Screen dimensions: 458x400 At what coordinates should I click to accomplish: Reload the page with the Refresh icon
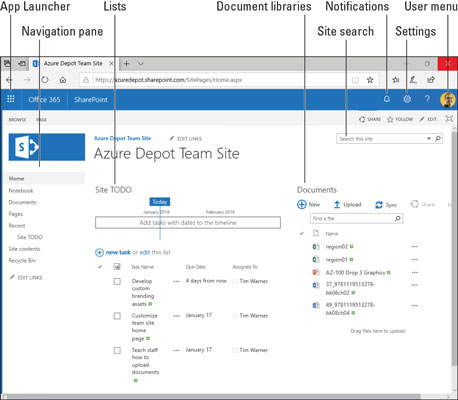[45, 80]
